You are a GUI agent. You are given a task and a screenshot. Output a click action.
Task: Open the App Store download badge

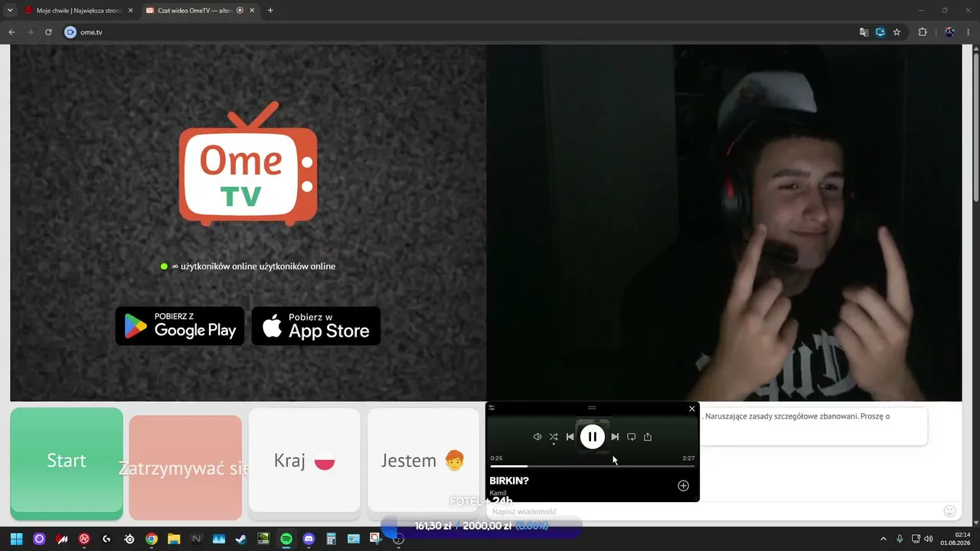point(316,326)
